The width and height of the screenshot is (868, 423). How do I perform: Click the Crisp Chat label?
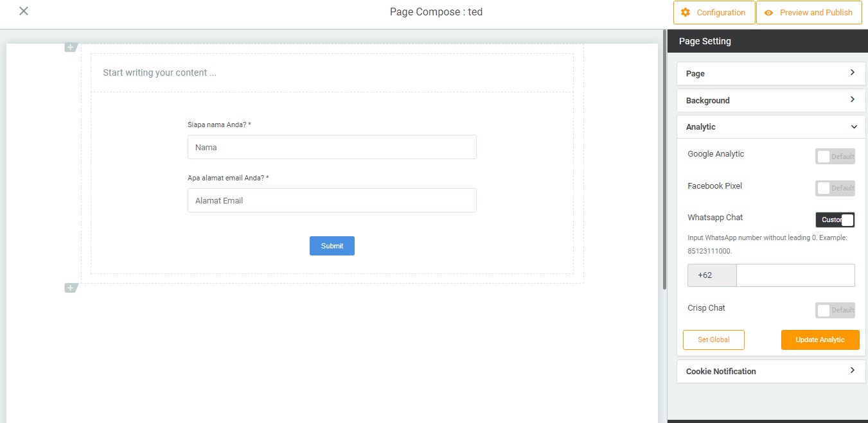(706, 308)
